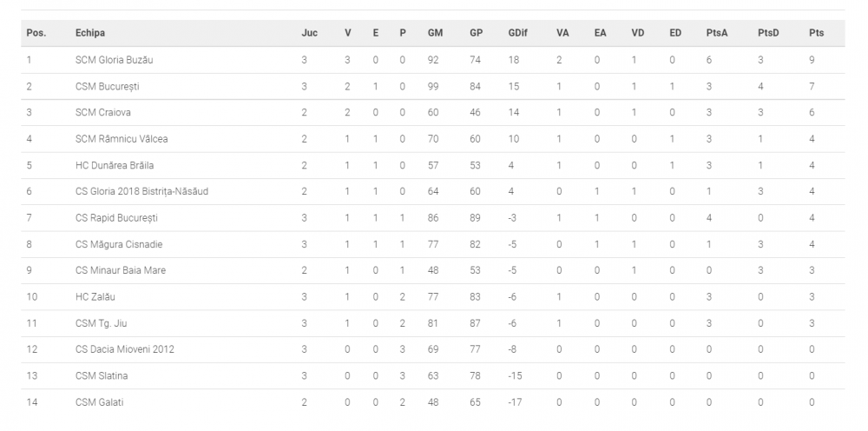
Task: Click SCM Râmnicu Vâlcea team name
Action: tap(122, 139)
